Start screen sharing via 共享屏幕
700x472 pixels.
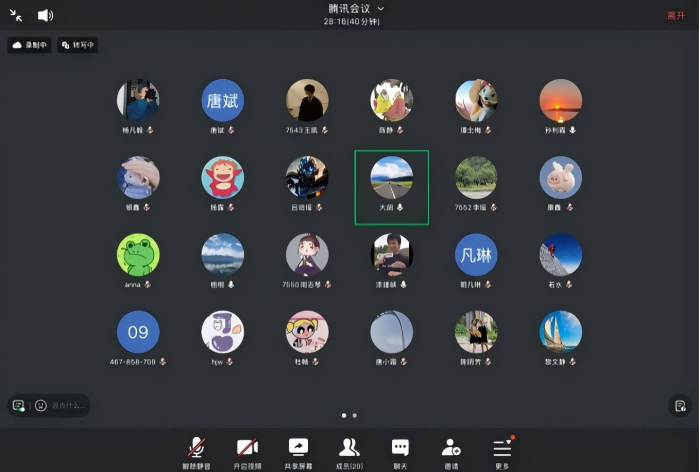[x=298, y=450]
